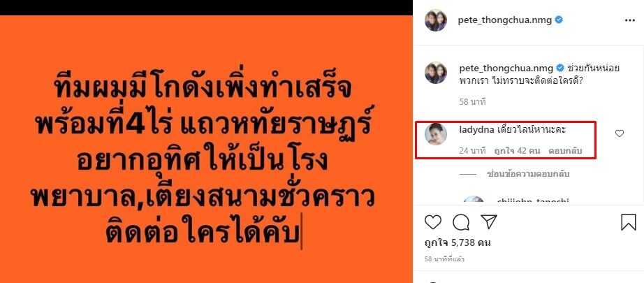Click the caption author avatar
Viewport: 644px width, 283px height.
click(436, 73)
